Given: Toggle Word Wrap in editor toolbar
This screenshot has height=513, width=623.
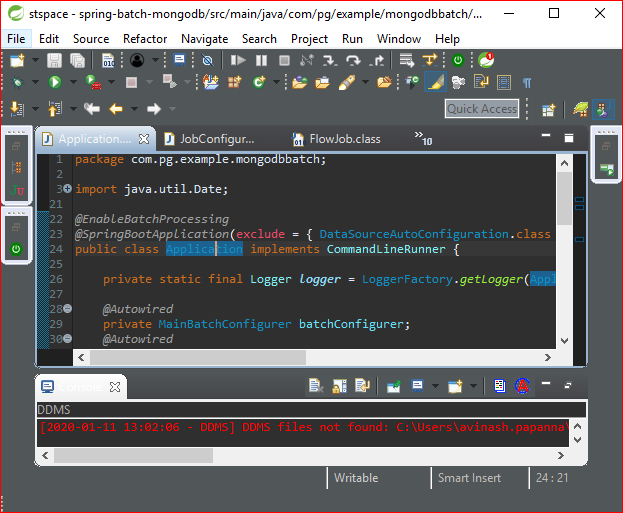Looking at the screenshot, I should click(x=481, y=82).
